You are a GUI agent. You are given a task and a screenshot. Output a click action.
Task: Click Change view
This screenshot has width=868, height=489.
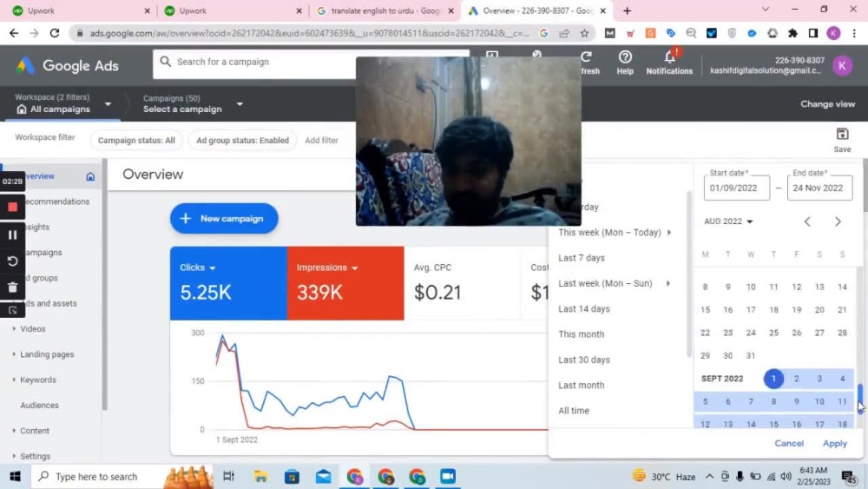coord(827,104)
